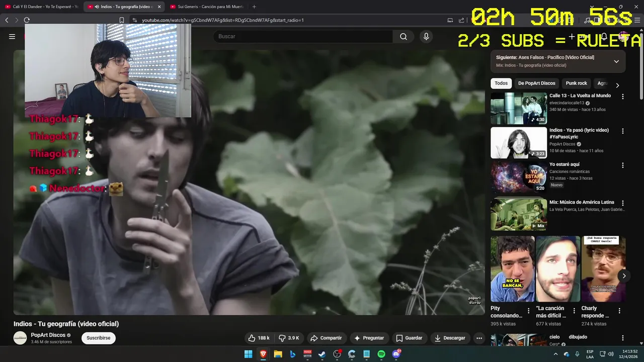Open Spotify from the taskbar
This screenshot has width=644, height=362.
click(x=381, y=354)
